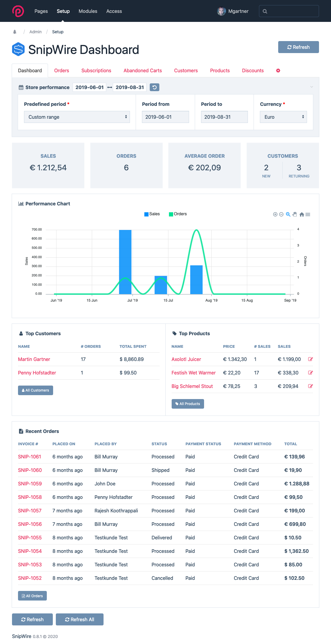Click the tallest blue sales bar

125,262
